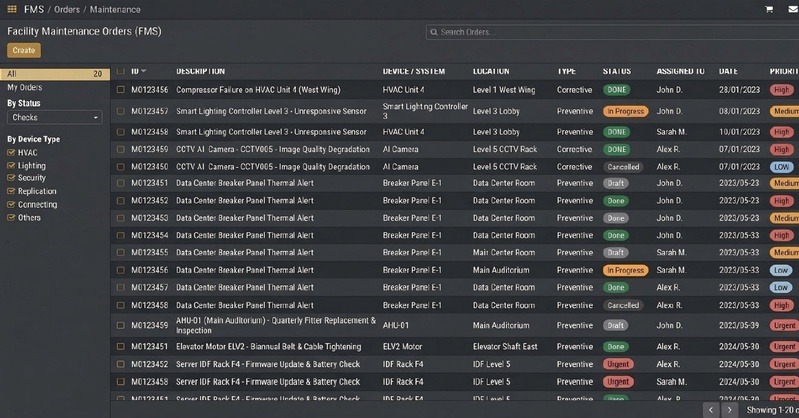The height and width of the screenshot is (418, 799).
Task: Click Orders in the breadcrumb
Action: tap(67, 9)
